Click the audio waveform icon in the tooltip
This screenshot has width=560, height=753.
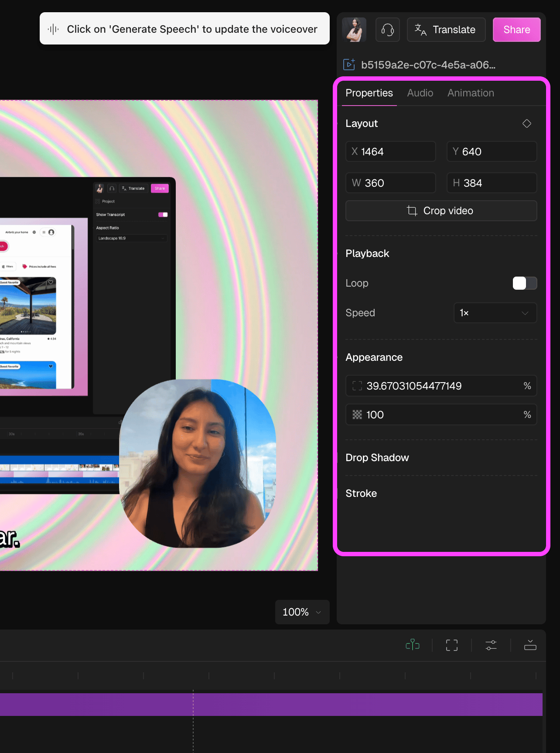pos(53,29)
